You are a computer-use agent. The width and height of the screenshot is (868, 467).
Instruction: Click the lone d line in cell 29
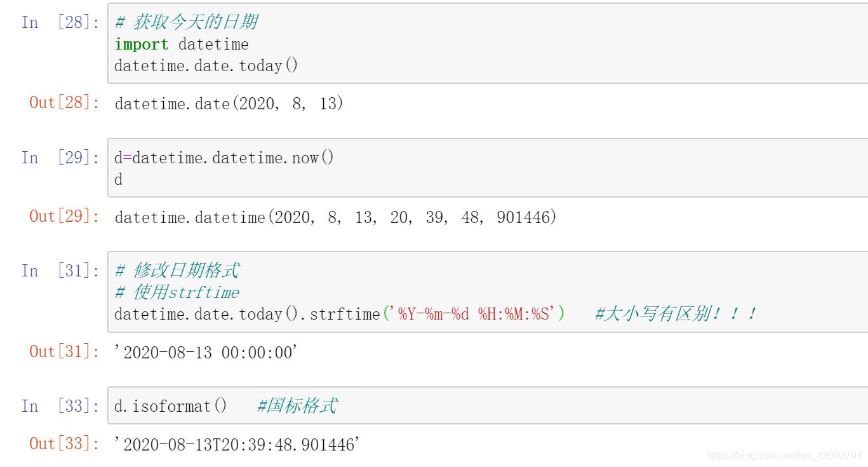(x=119, y=180)
